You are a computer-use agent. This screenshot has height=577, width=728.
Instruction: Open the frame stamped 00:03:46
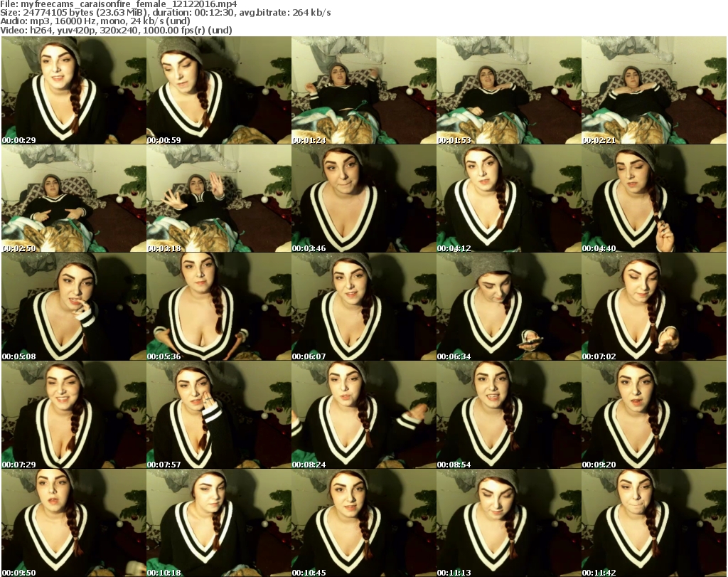(x=363, y=198)
